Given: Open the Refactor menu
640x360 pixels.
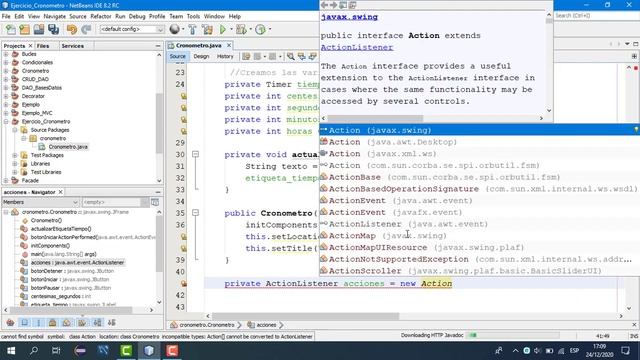Looking at the screenshot, I should pos(101,16).
